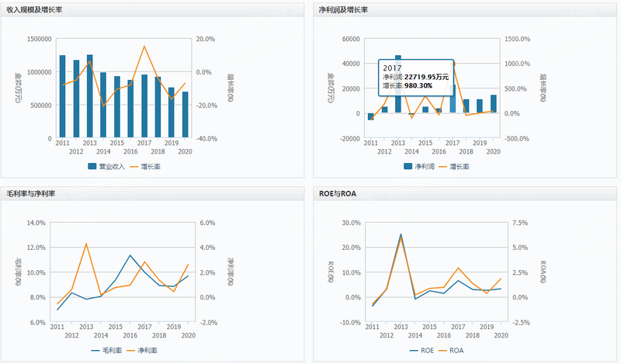
Task: Click the 2017 net profit bar
Action: click(453, 99)
